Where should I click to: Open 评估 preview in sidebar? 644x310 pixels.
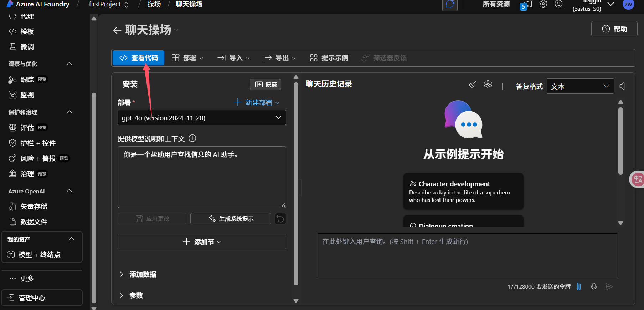click(28, 128)
